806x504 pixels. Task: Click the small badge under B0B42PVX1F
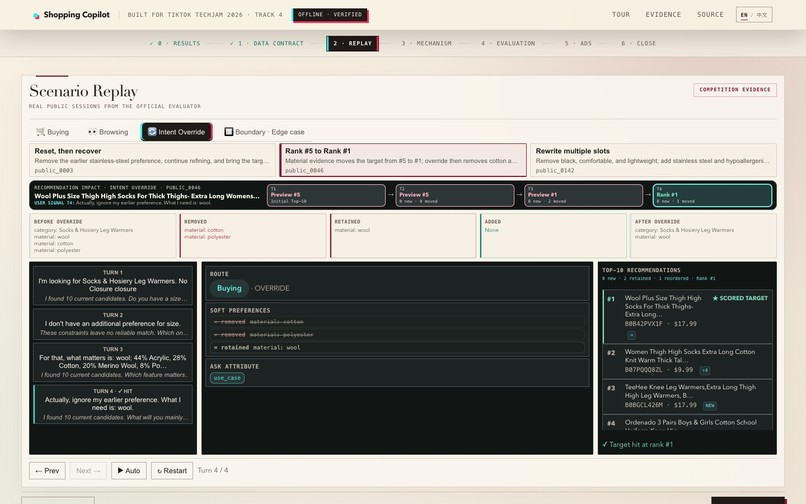tap(631, 336)
